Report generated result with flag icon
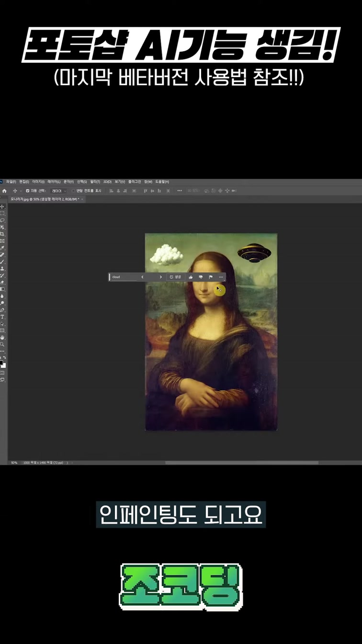 point(211,277)
